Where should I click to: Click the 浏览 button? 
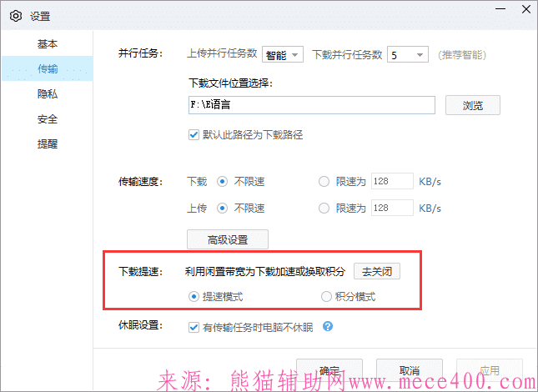[x=471, y=105]
